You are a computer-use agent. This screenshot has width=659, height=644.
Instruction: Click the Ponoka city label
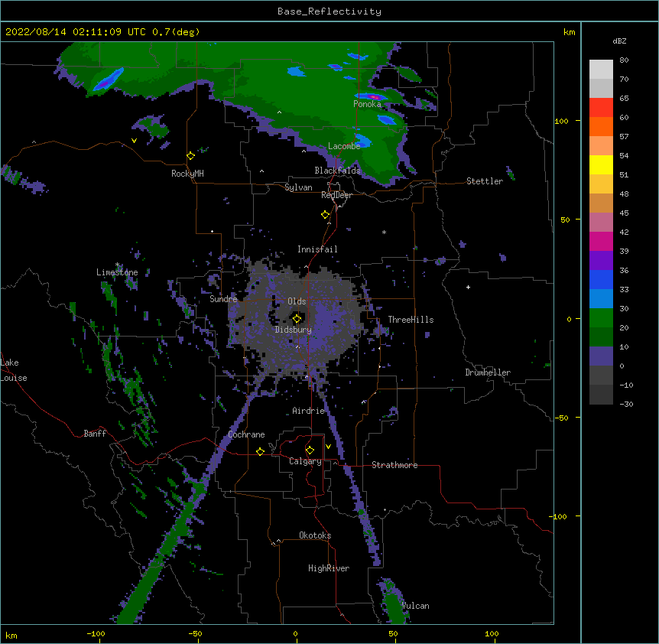coord(367,104)
